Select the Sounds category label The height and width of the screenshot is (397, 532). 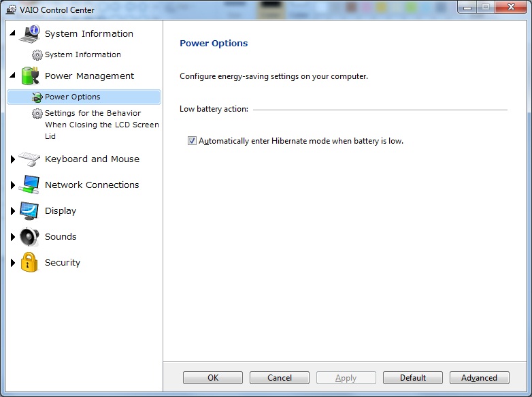pos(61,237)
